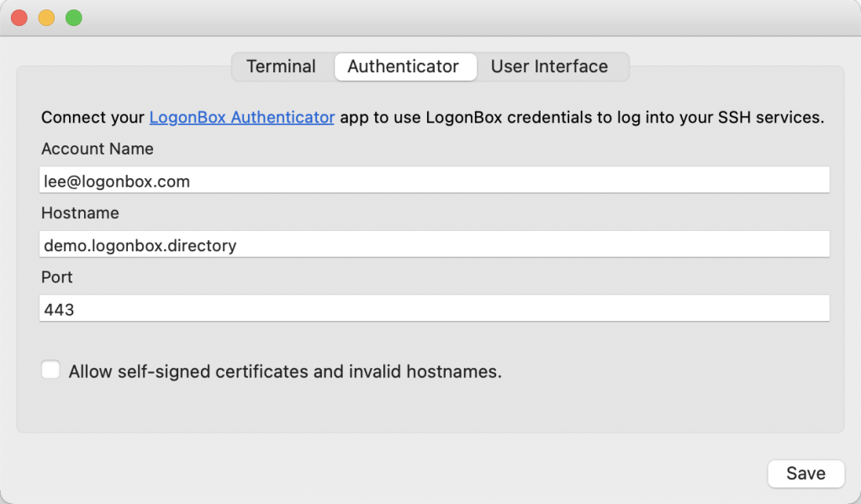
Task: Click the yellow minimize traffic light
Action: click(46, 17)
